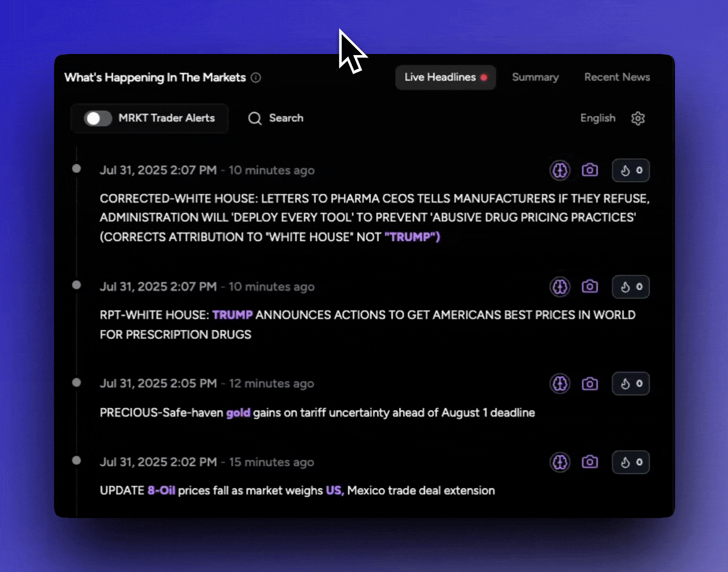Enable the MRKT Trader Alerts toggle
Viewport: 728px width, 572px height.
(x=96, y=118)
